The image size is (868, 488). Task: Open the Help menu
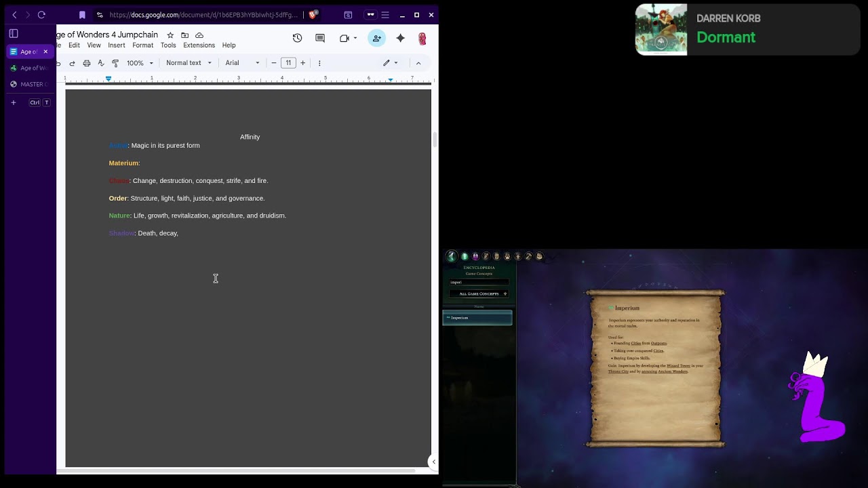tap(229, 45)
